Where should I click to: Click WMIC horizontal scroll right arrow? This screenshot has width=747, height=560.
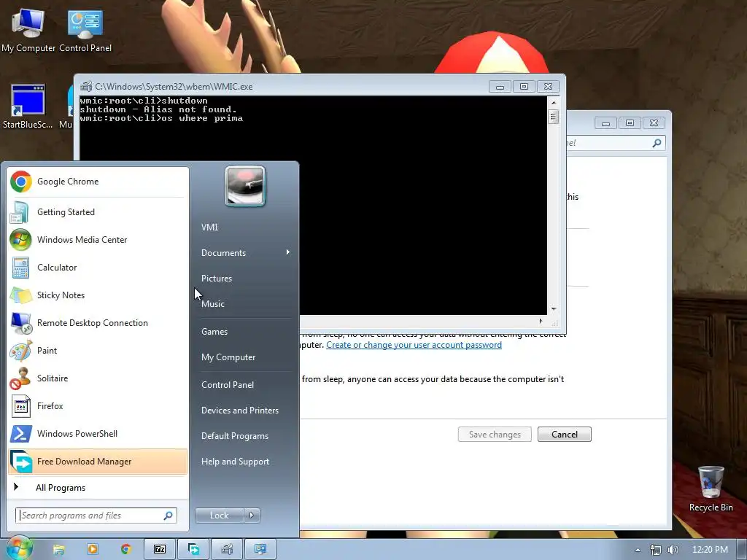[x=541, y=321]
